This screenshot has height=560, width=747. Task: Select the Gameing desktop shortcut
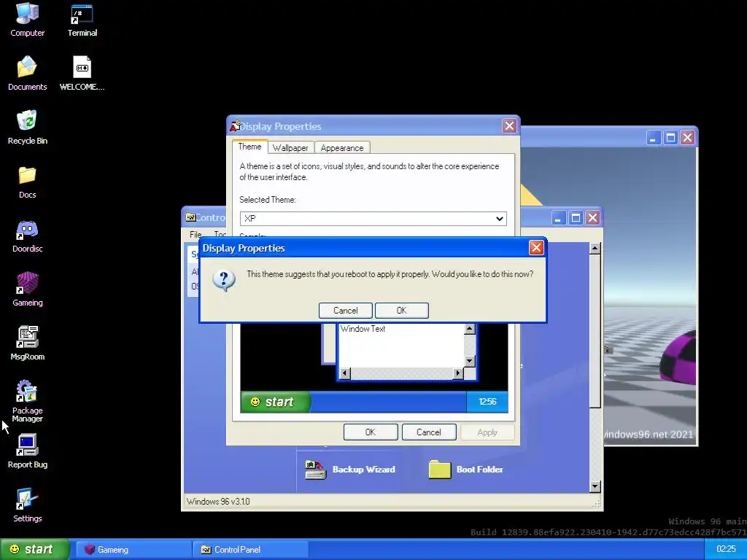(x=27, y=289)
